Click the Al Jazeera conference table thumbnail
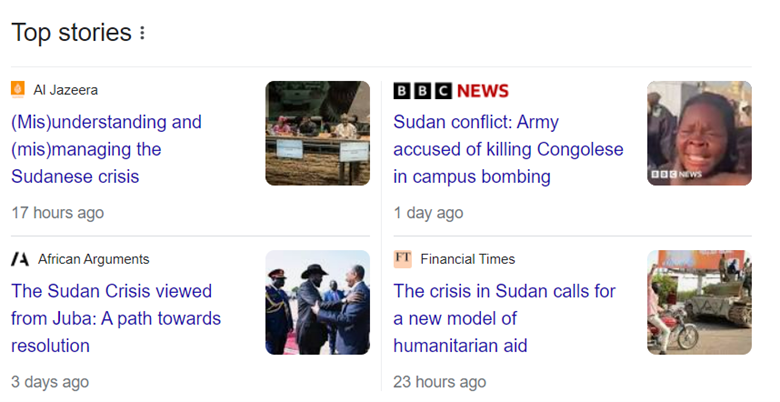Viewport: 780px width, 402px height. point(317,133)
